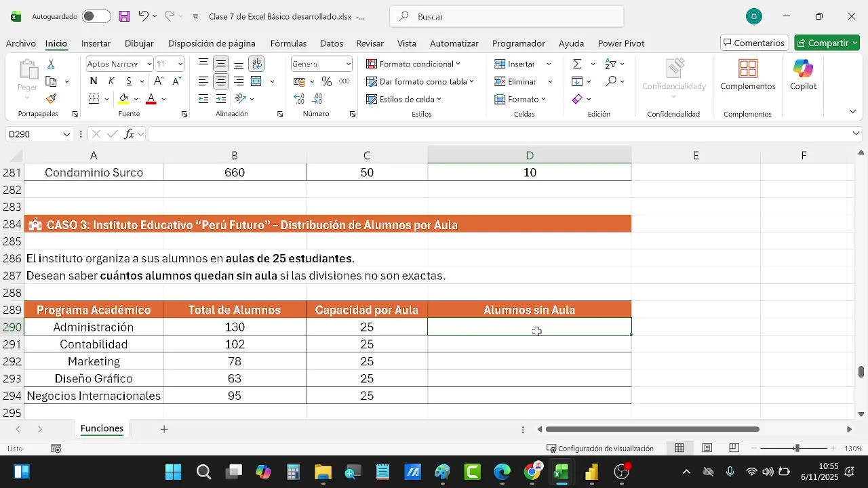Align cell text to the left
The height and width of the screenshot is (488, 868).
(x=203, y=81)
